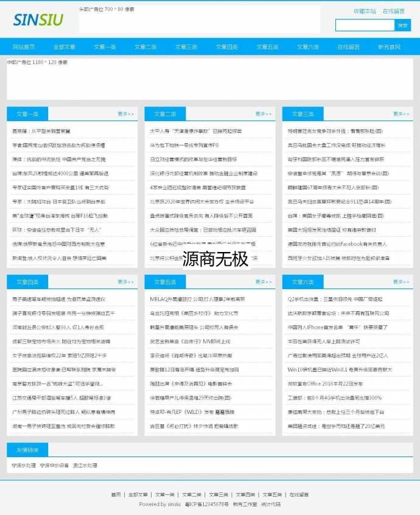This screenshot has width=420, height=515.
Task: Click 文章四类 in the footer links
Action: (x=245, y=495)
